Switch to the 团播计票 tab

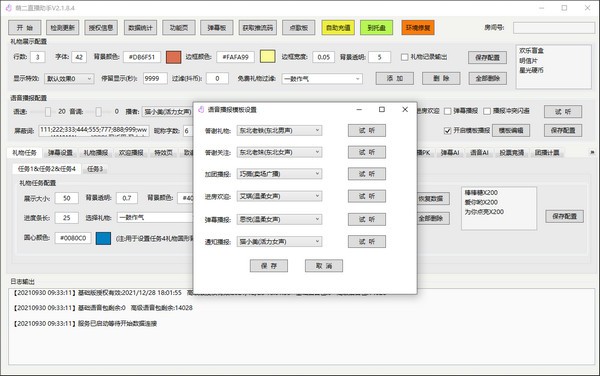[547, 153]
